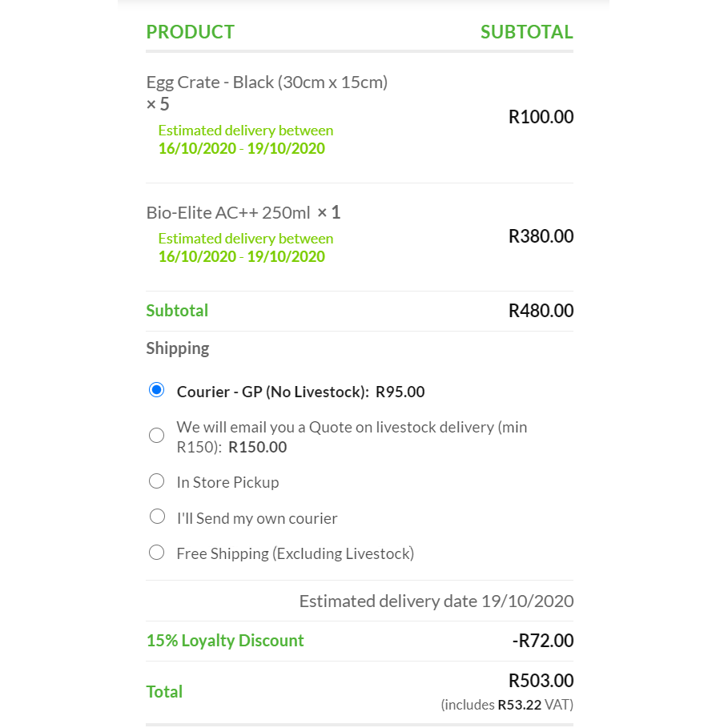
Task: Choose the livestock delivery quote radio option
Action: coord(156,436)
